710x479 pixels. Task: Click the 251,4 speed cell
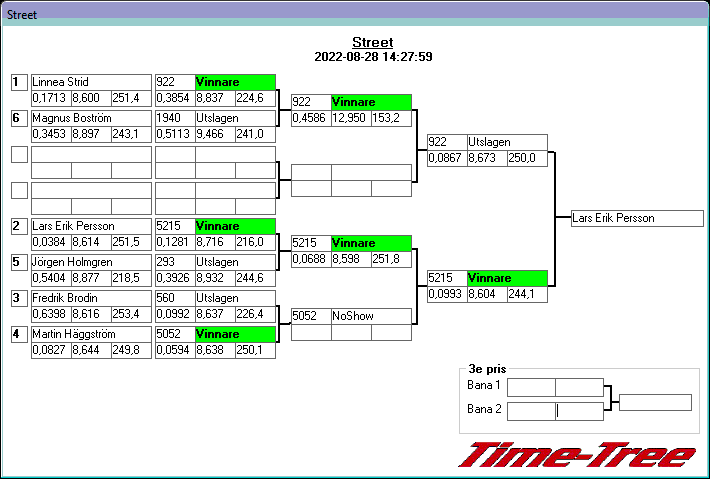(131, 98)
